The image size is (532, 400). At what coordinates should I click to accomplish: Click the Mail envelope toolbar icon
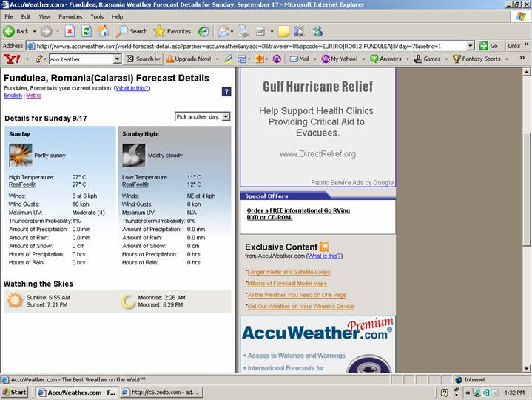pyautogui.click(x=223, y=32)
